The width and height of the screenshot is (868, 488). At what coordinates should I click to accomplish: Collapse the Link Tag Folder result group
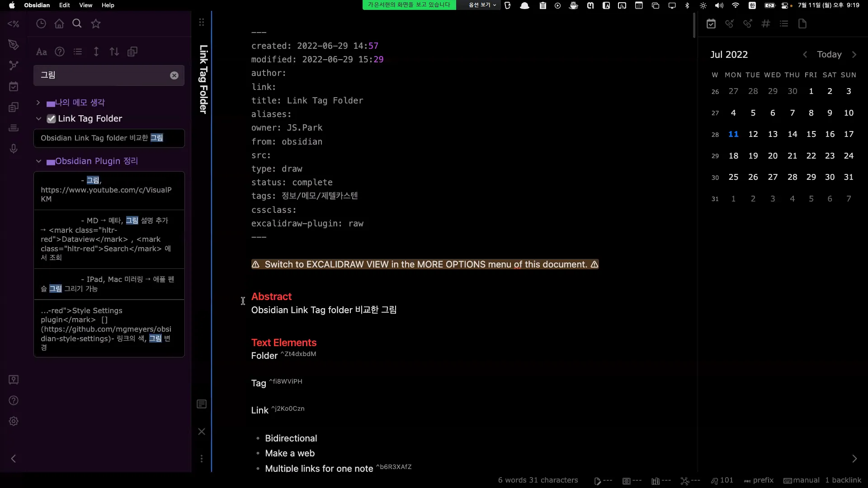pyautogui.click(x=38, y=118)
